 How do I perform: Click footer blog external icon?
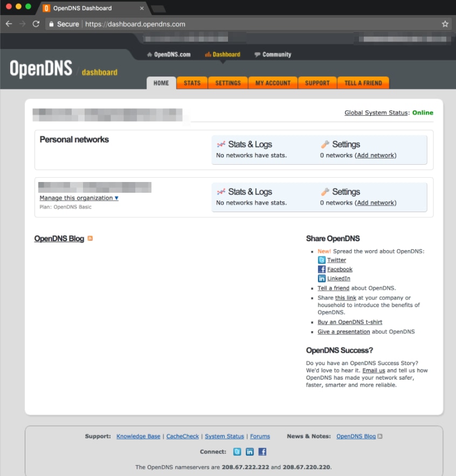pos(380,436)
